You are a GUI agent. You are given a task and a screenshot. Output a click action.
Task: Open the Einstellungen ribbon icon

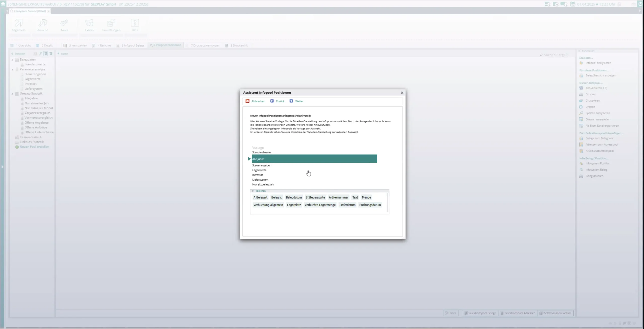[111, 23]
